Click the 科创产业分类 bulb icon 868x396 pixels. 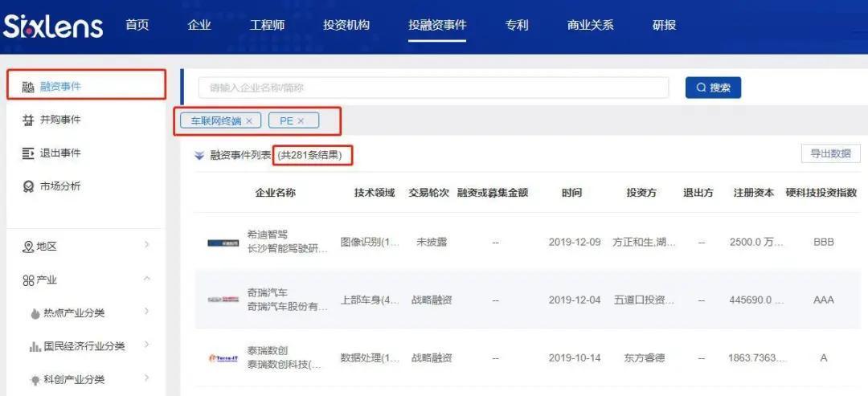35,380
